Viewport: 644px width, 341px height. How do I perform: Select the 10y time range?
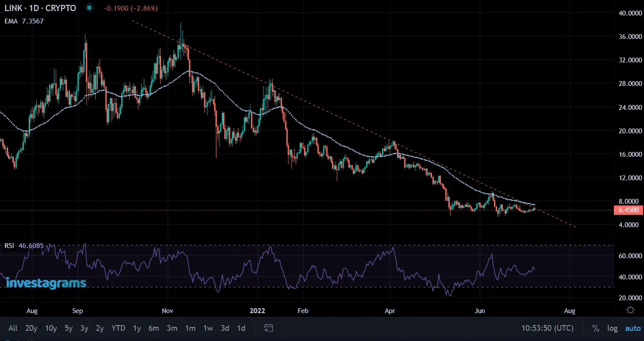pos(51,328)
